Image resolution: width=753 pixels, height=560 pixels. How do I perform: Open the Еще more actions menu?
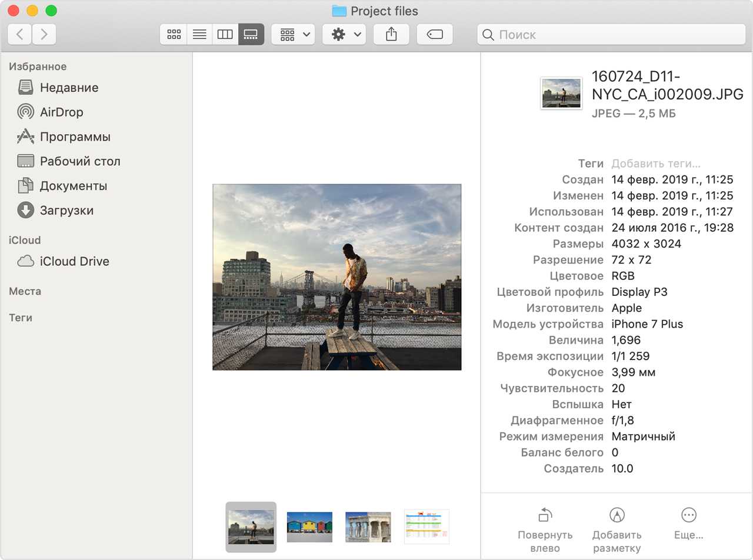pyautogui.click(x=688, y=524)
